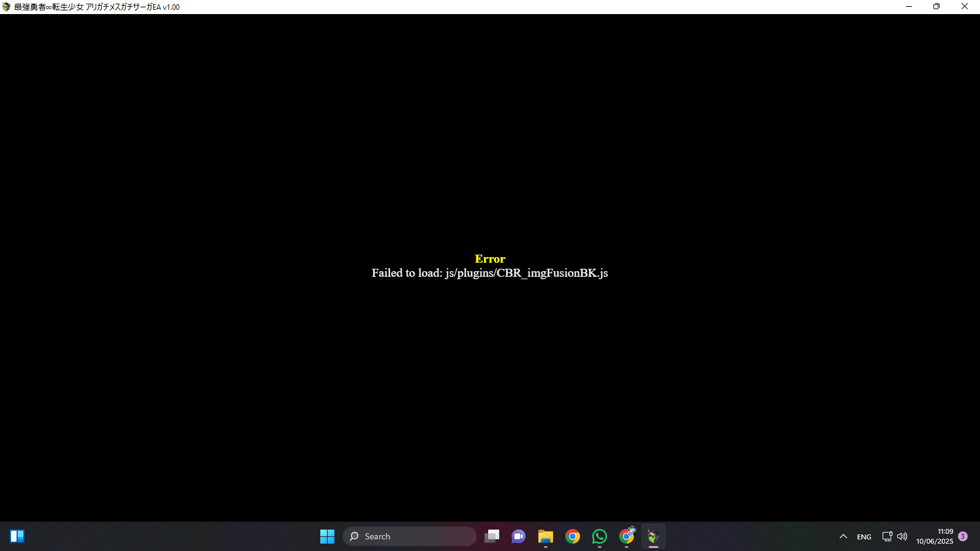
Task: Open the volume control speaker icon
Action: tap(902, 536)
